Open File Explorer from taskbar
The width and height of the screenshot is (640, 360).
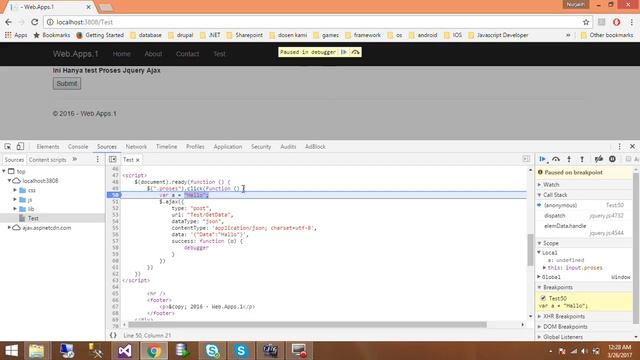[x=36, y=351]
